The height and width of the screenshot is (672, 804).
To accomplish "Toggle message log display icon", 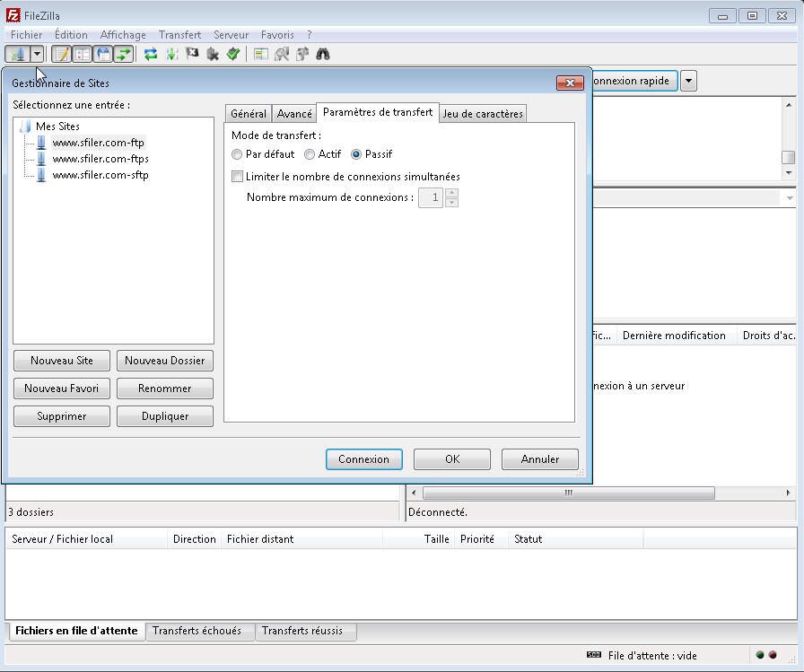I will tap(62, 54).
